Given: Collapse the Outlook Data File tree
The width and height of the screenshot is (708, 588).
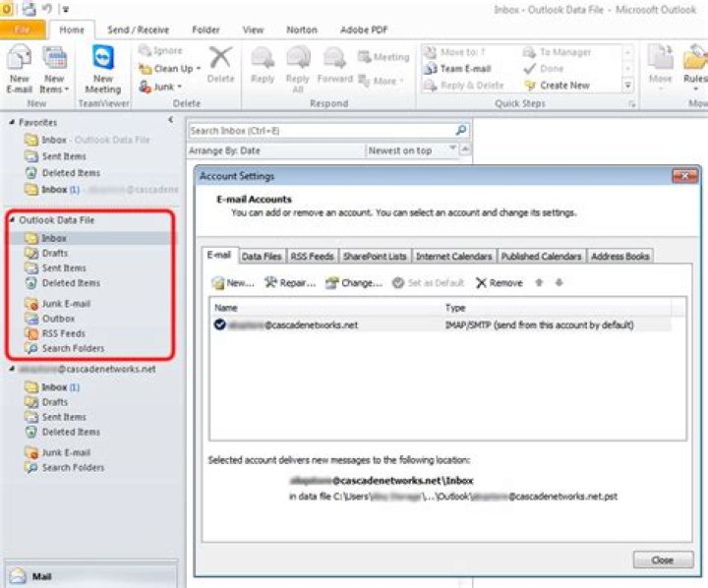Looking at the screenshot, I should [x=12, y=219].
